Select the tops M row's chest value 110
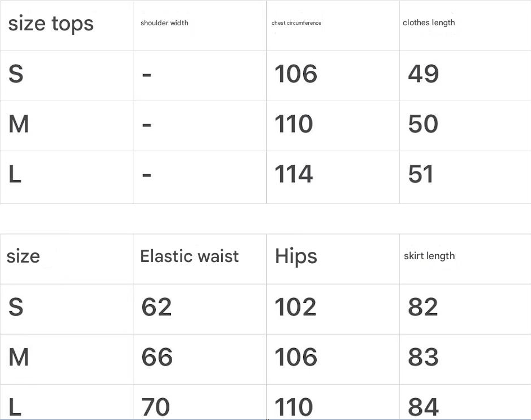531x420 pixels. pyautogui.click(x=294, y=124)
